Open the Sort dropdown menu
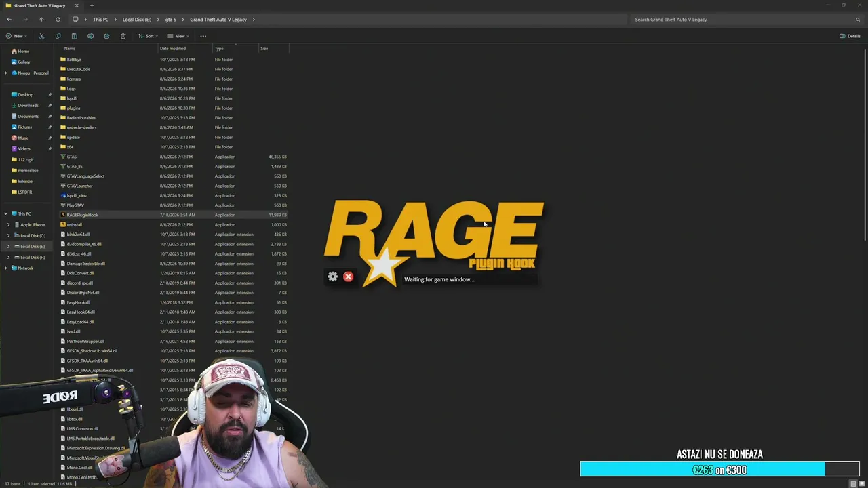 coord(149,36)
